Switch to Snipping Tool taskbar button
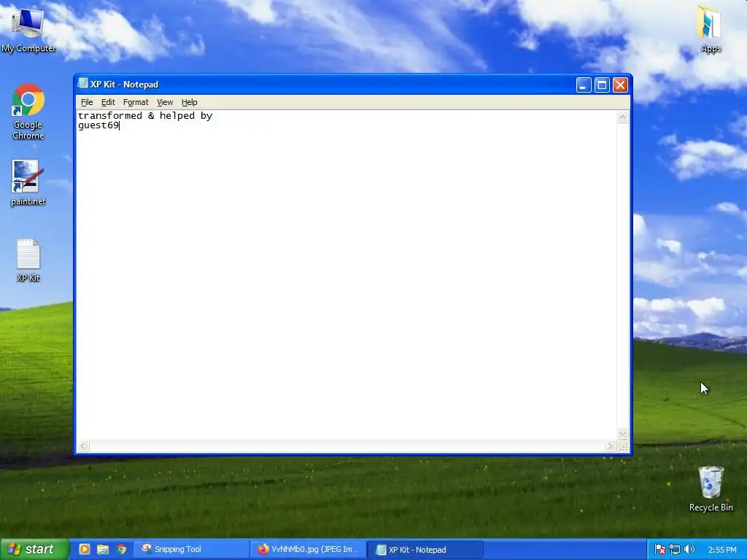This screenshot has height=560, width=747. [192, 549]
